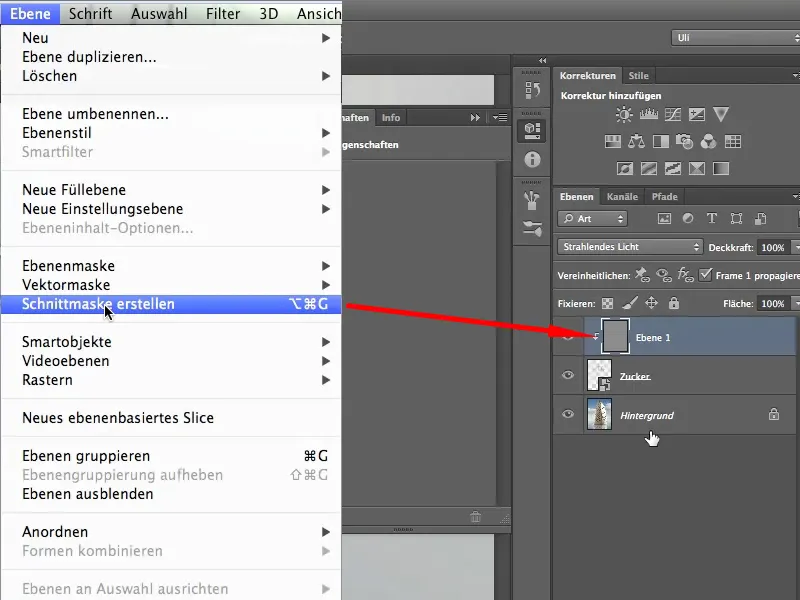The width and height of the screenshot is (800, 600).
Task: Toggle Frame 1 propagieren checkbox
Action: (x=705, y=275)
